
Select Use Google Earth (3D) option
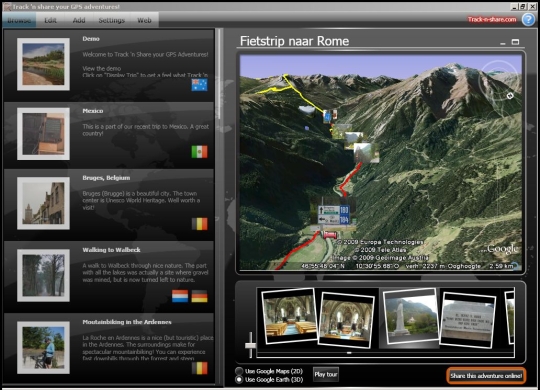click(x=239, y=380)
